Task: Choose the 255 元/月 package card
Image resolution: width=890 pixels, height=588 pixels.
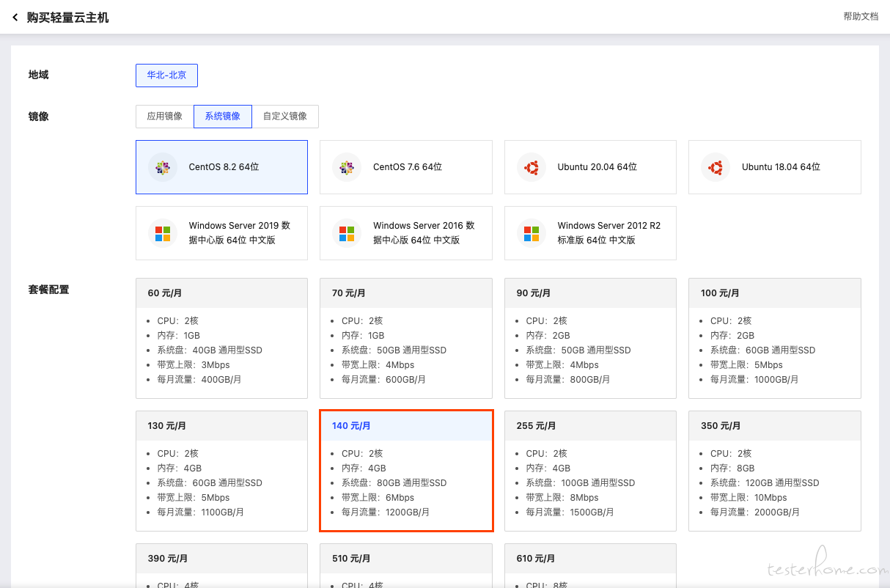Action: [590, 471]
